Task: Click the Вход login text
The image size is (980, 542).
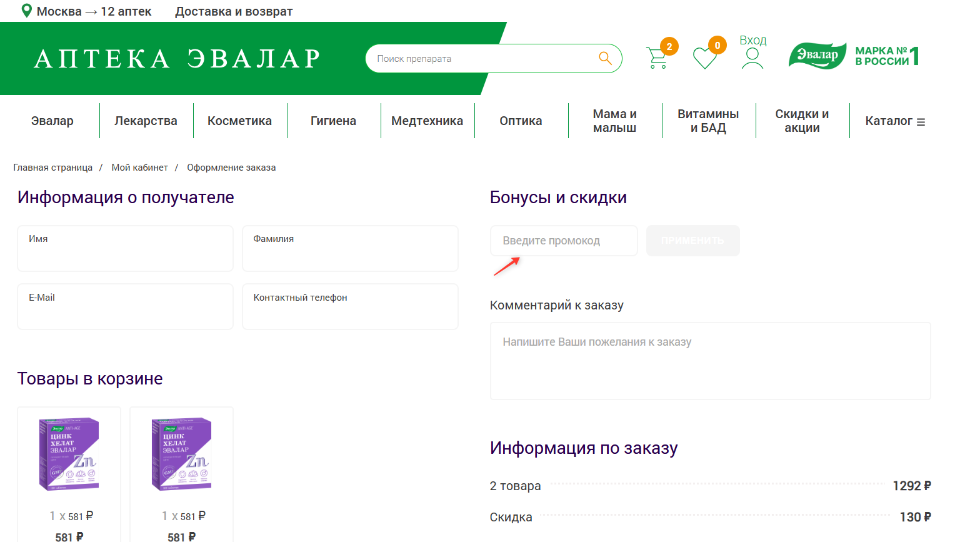Action: click(x=753, y=40)
